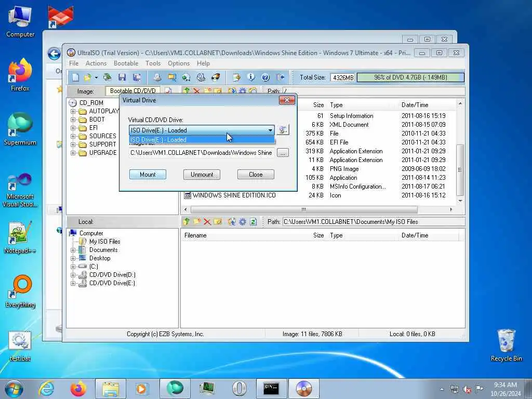
Task: Click the Windows Start orb
Action: click(14, 389)
